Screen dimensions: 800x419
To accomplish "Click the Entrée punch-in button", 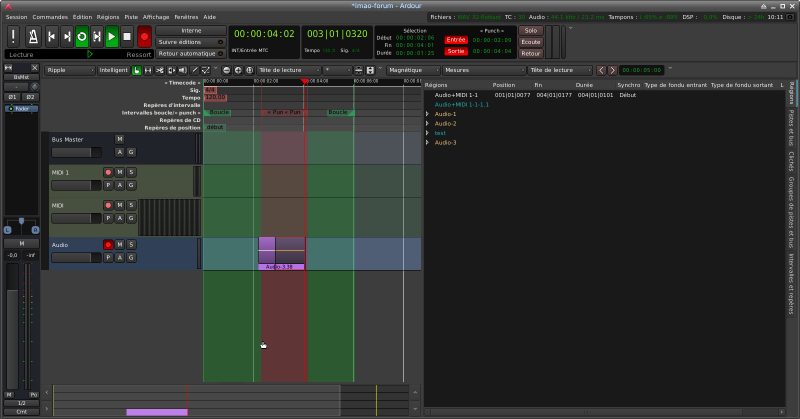I will (456, 38).
